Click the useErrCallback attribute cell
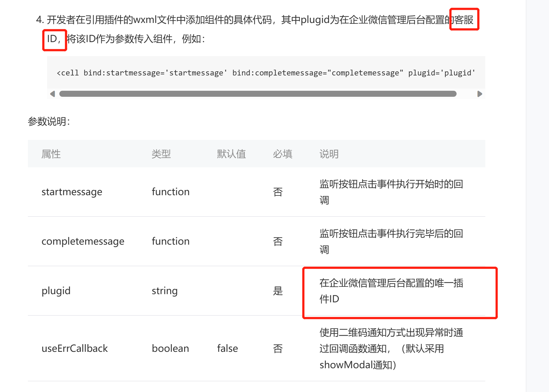 pos(74,349)
